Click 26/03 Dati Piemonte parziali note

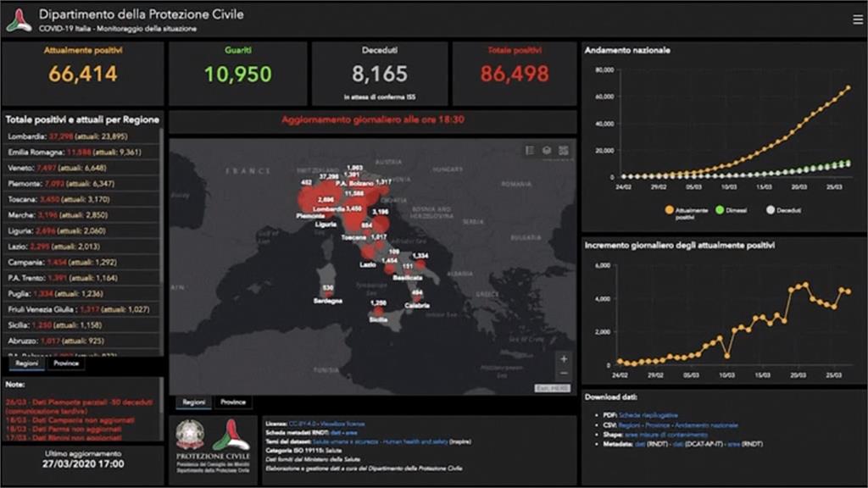pyautogui.click(x=79, y=407)
